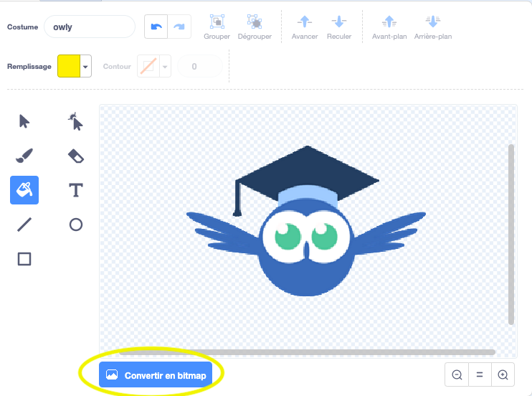Select the Brush tool

pyautogui.click(x=24, y=156)
